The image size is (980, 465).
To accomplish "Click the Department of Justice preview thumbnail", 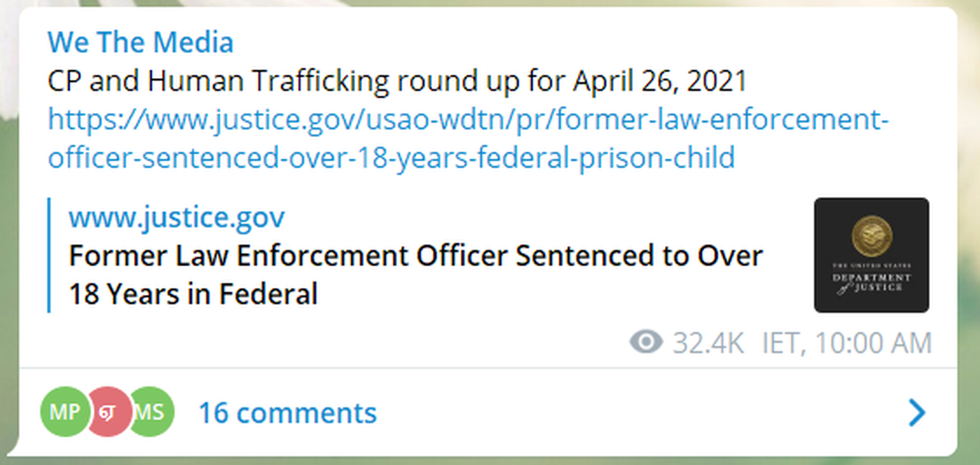I will click(871, 255).
